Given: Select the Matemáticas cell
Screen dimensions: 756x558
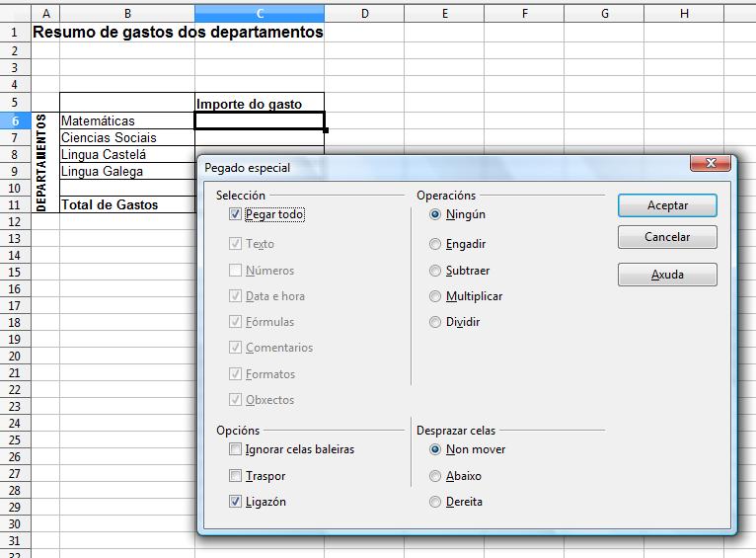Looking at the screenshot, I should coord(127,120).
